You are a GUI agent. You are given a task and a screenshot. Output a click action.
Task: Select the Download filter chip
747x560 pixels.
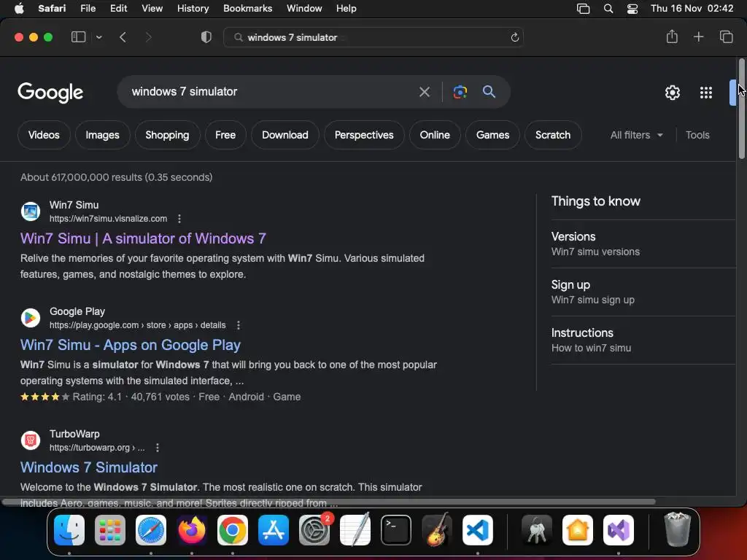(x=285, y=135)
